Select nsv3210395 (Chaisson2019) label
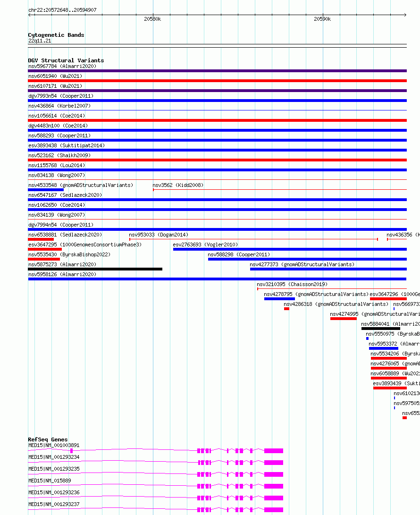 pyautogui.click(x=292, y=284)
